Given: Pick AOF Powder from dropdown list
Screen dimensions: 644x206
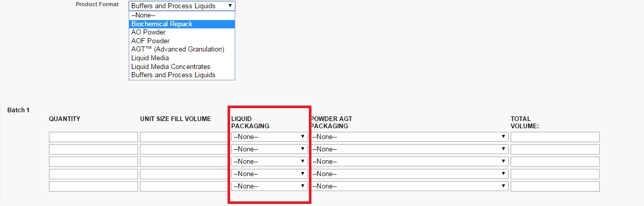Looking at the screenshot, I should pos(182,41).
